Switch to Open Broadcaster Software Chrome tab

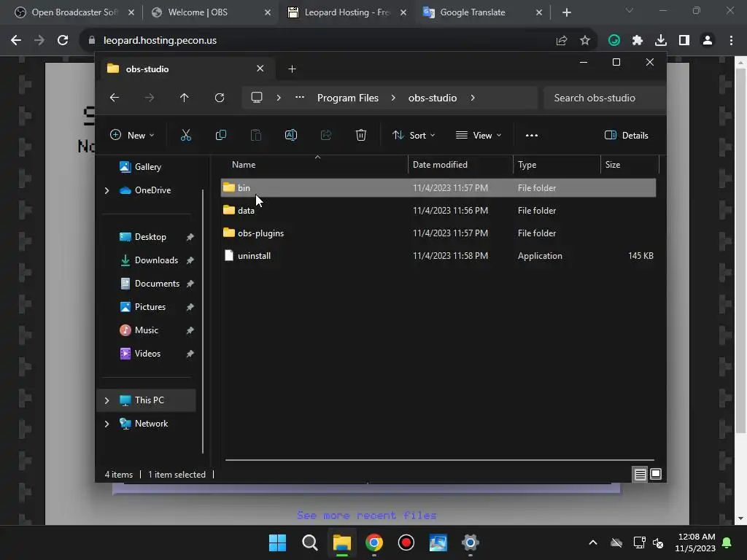74,12
